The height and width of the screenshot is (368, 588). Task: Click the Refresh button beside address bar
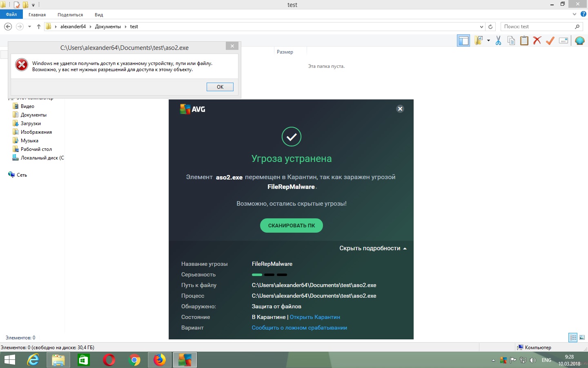tap(490, 27)
